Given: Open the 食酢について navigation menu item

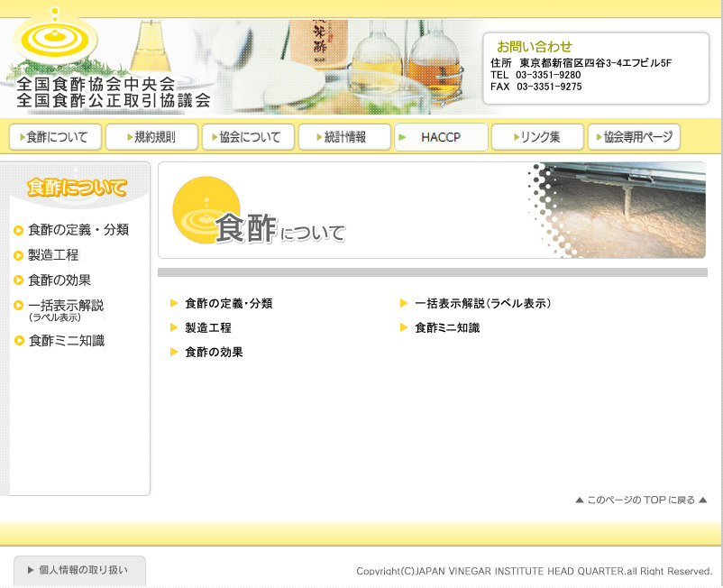Looking at the screenshot, I should 56,137.
